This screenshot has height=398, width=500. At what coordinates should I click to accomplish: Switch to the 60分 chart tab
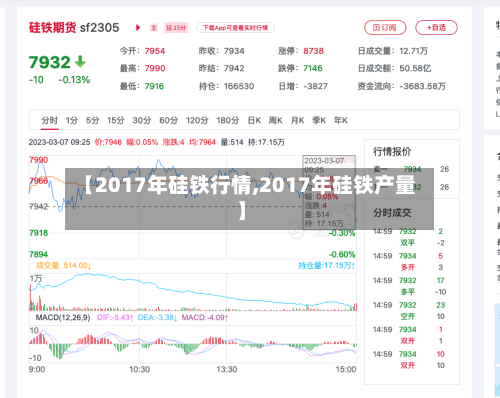168,120
